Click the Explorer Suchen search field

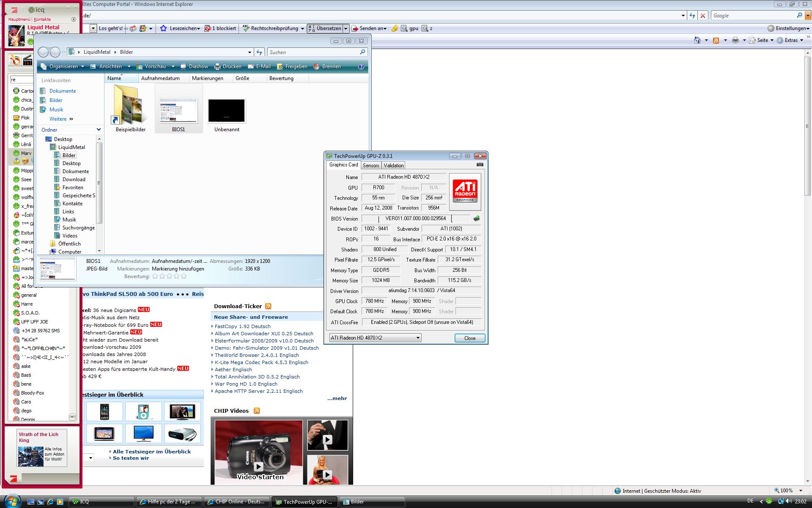point(313,52)
